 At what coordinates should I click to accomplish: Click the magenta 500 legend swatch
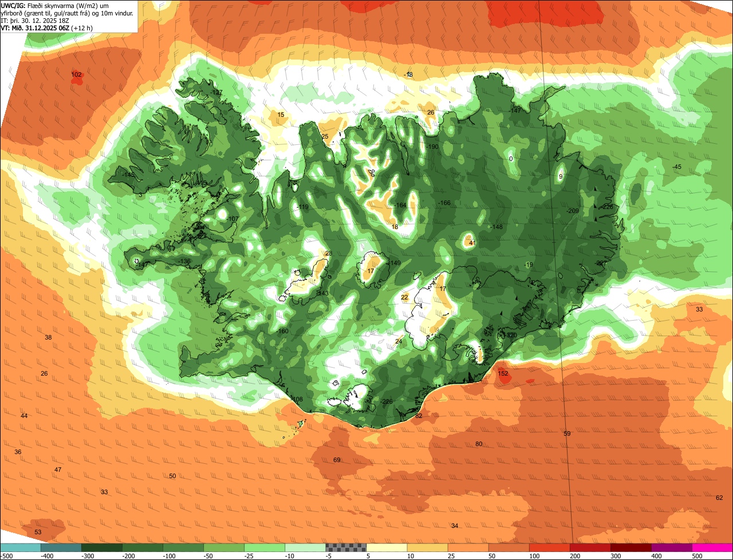tap(712, 547)
